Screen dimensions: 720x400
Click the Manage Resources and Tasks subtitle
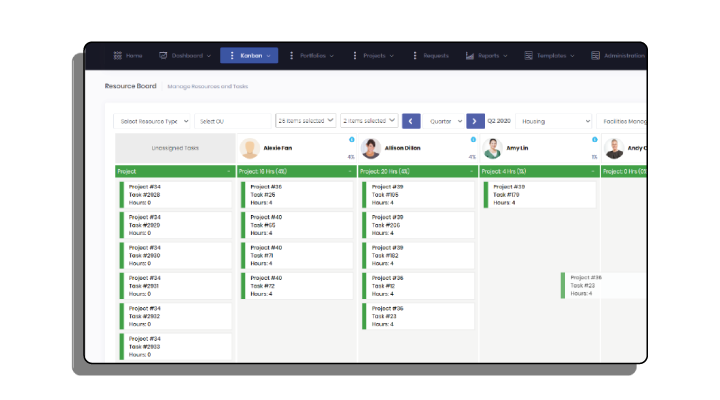208,86
